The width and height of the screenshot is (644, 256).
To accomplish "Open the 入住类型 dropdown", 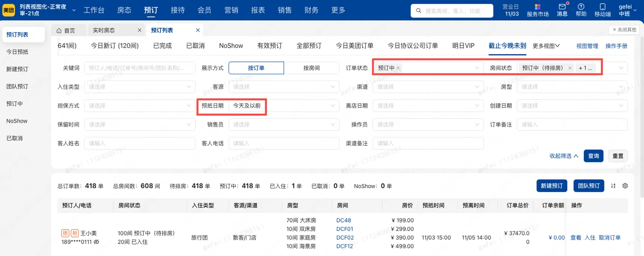I will [x=140, y=87].
